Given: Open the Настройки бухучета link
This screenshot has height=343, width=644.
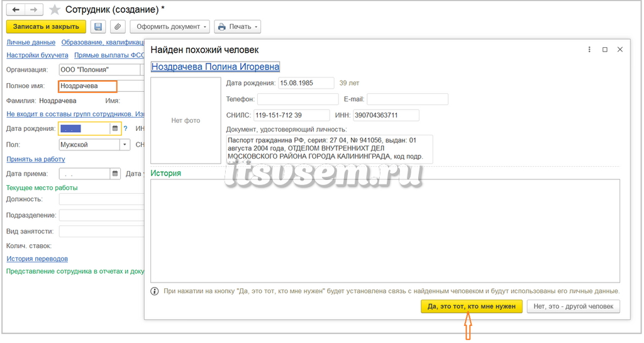Looking at the screenshot, I should pyautogui.click(x=37, y=55).
